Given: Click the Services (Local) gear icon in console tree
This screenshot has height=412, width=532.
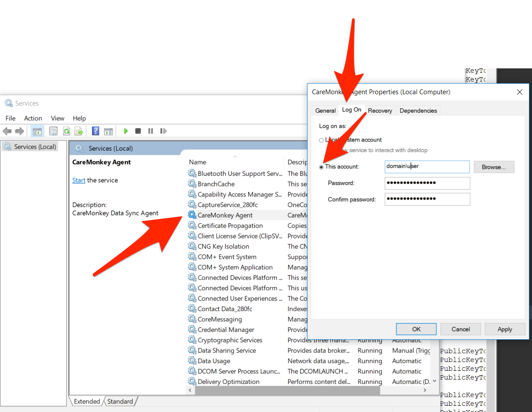Looking at the screenshot, I should 7,147.
